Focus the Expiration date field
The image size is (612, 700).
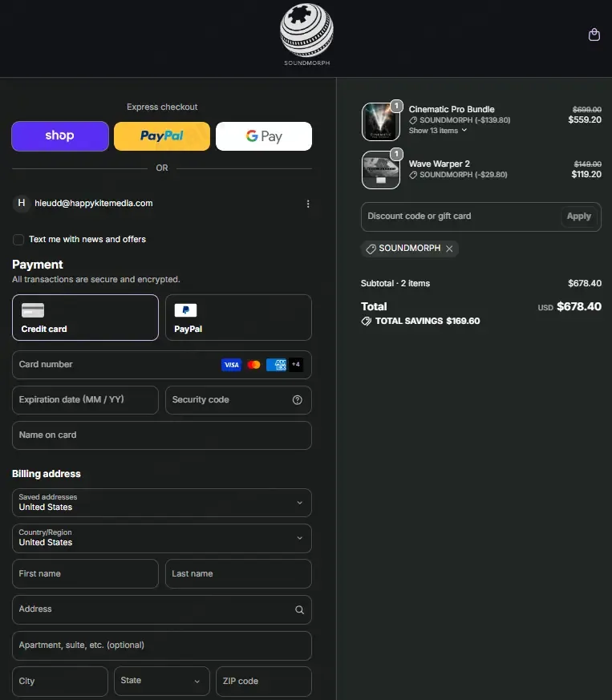click(85, 400)
